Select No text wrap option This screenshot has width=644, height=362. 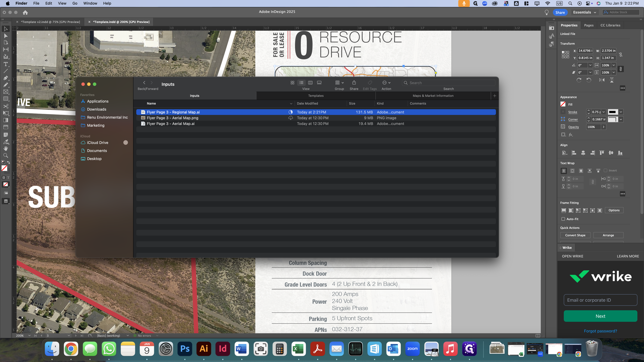tap(564, 171)
